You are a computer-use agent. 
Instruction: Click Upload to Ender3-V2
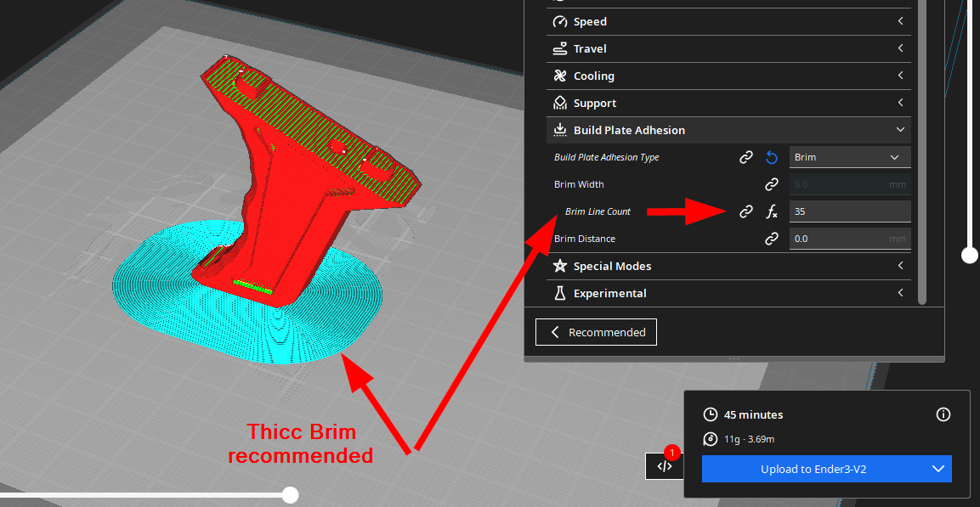[x=813, y=469]
